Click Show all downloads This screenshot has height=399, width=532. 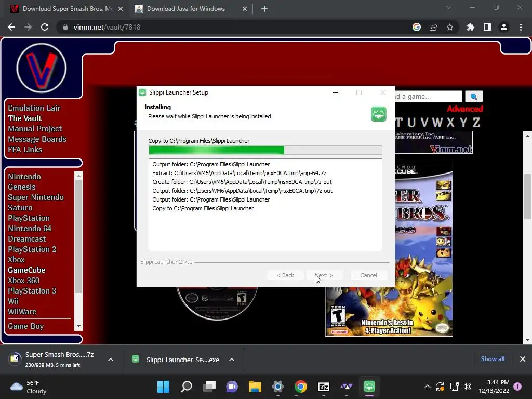pos(493,359)
